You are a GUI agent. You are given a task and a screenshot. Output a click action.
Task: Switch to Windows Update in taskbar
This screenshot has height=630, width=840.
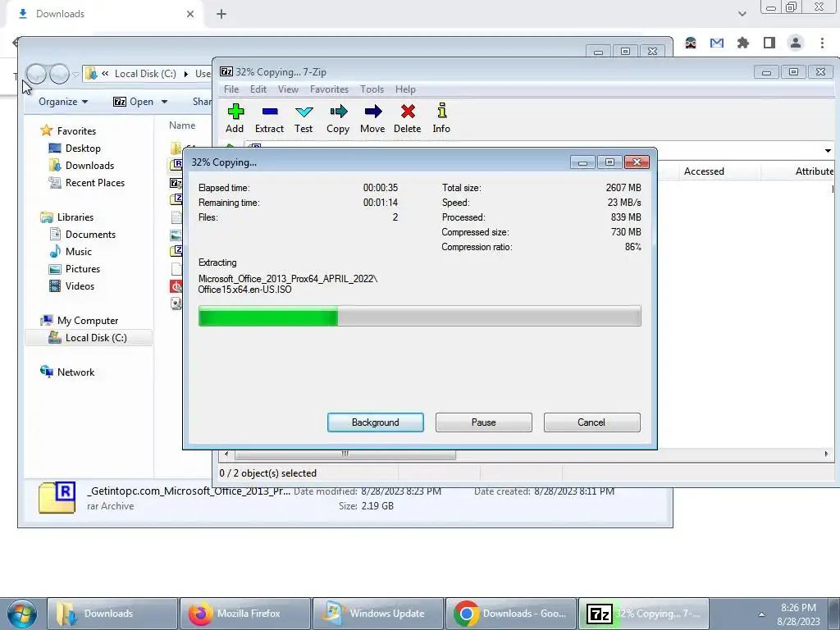[378, 614]
